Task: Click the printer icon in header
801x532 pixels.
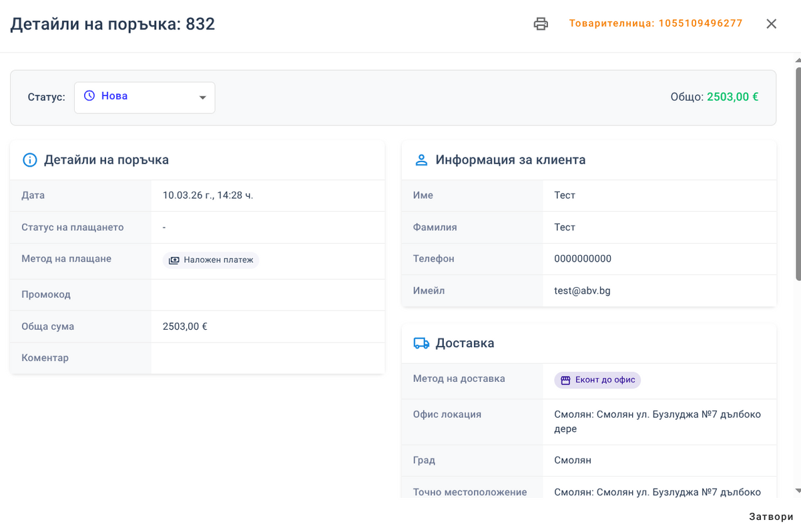Action: 541,24
